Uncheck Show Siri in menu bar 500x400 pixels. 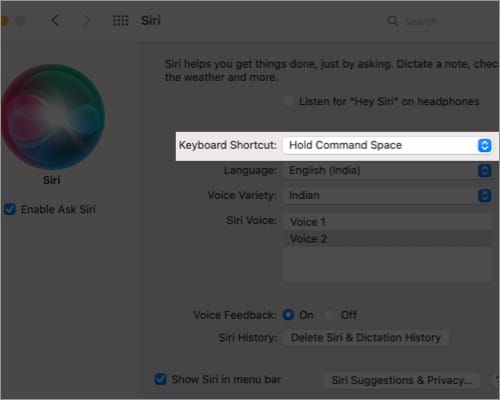pos(161,379)
